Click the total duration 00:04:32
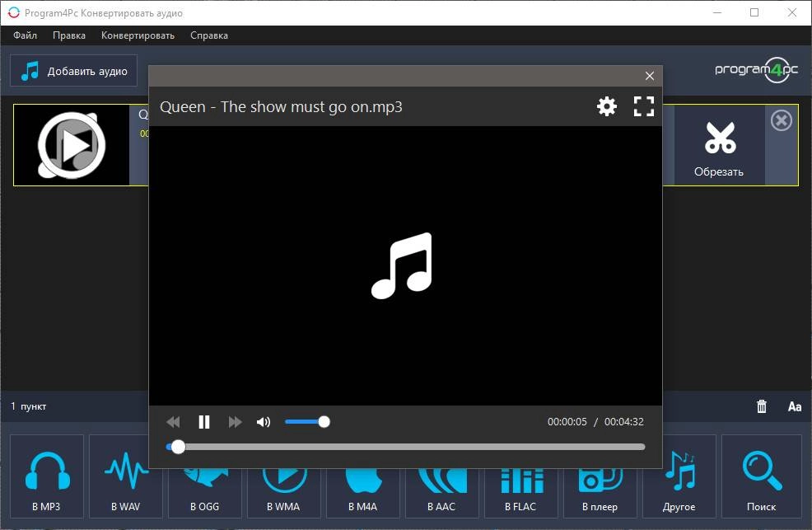The image size is (812, 530). point(624,422)
